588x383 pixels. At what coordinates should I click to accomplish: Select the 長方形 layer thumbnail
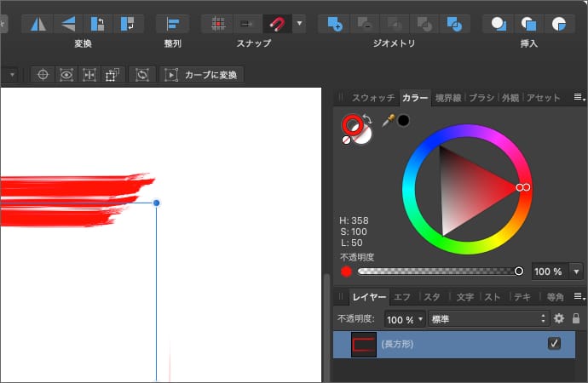(x=364, y=344)
